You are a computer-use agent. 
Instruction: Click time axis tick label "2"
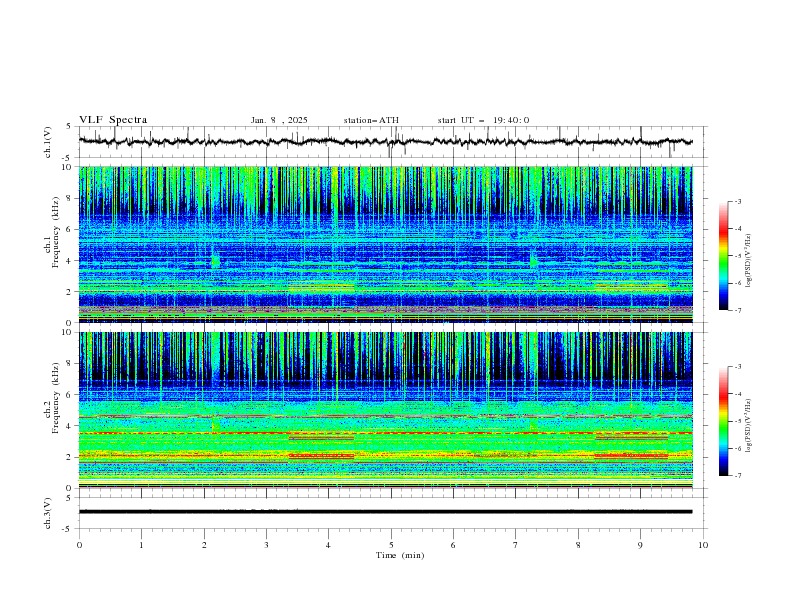pyautogui.click(x=204, y=545)
